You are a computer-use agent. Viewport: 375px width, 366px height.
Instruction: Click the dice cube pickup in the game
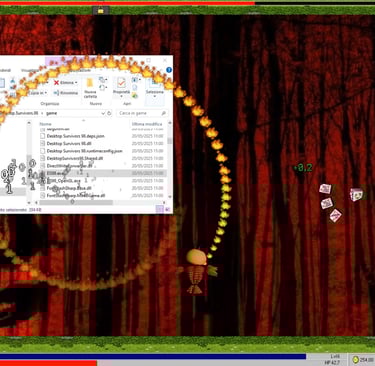click(x=356, y=194)
